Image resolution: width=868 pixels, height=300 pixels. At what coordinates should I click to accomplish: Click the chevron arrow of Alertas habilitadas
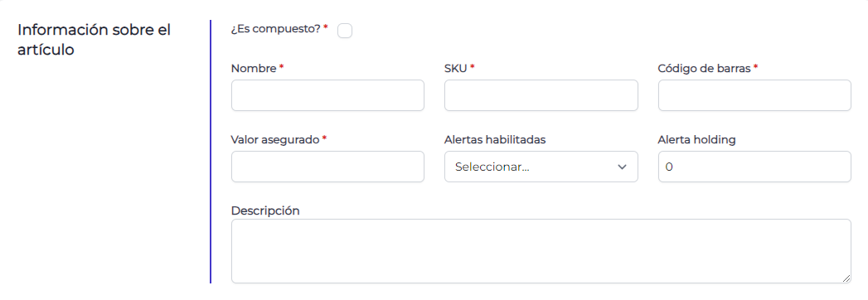623,167
